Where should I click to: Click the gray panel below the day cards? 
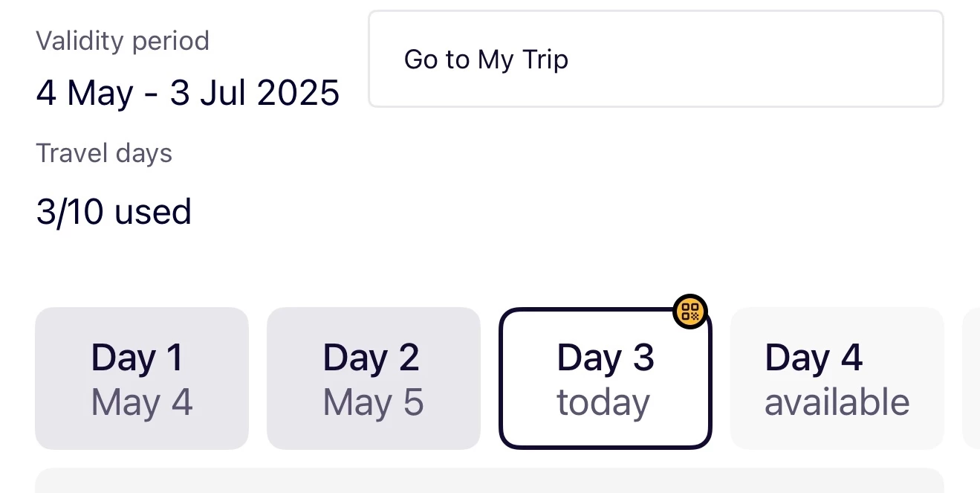[x=489, y=481]
